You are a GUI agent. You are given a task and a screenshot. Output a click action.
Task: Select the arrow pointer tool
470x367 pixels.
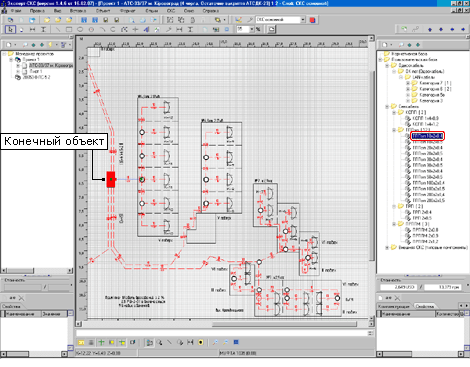[x=10, y=29]
